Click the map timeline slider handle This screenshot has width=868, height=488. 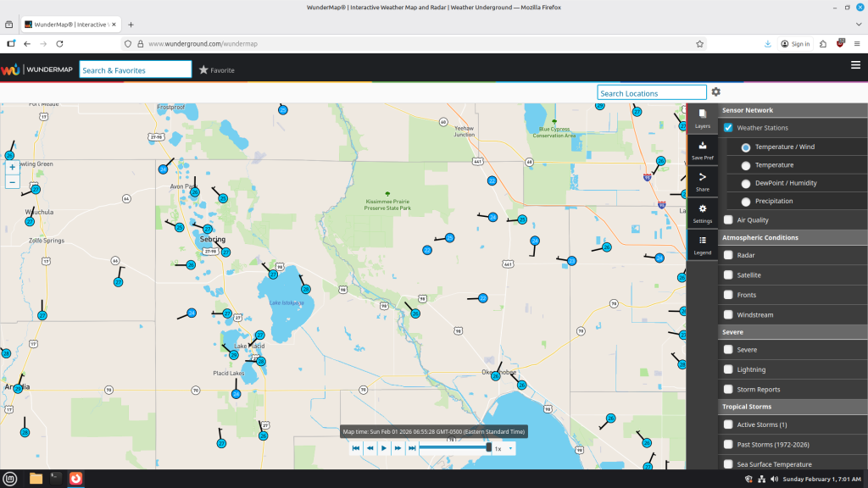click(x=488, y=447)
